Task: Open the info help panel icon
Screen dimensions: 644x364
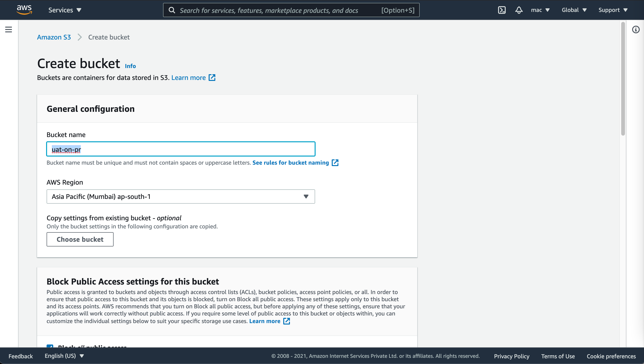Action: click(635, 30)
